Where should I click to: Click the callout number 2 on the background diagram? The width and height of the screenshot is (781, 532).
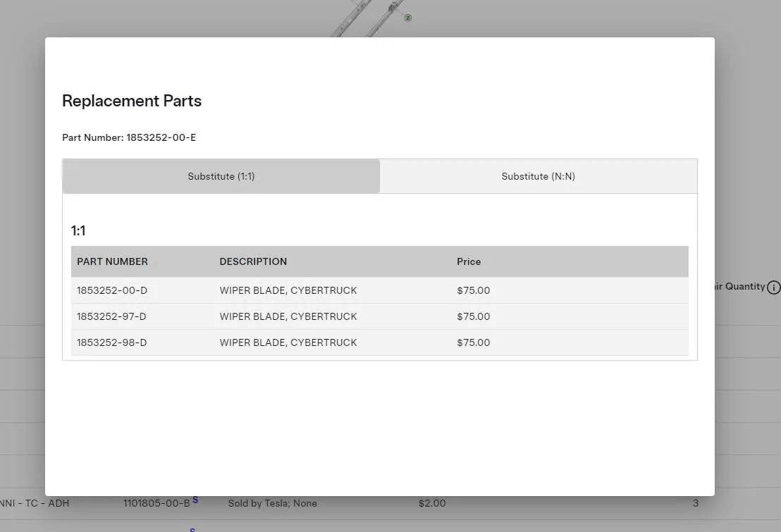408,18
